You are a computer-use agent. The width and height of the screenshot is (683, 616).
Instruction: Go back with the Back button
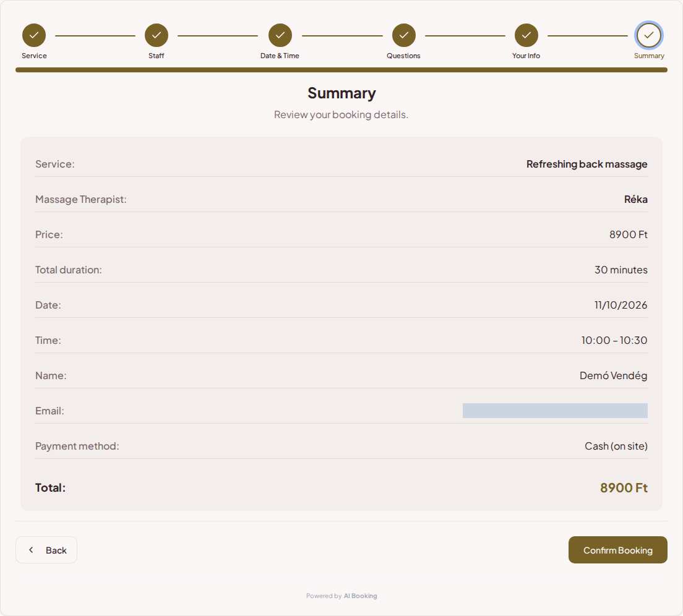pyautogui.click(x=46, y=550)
